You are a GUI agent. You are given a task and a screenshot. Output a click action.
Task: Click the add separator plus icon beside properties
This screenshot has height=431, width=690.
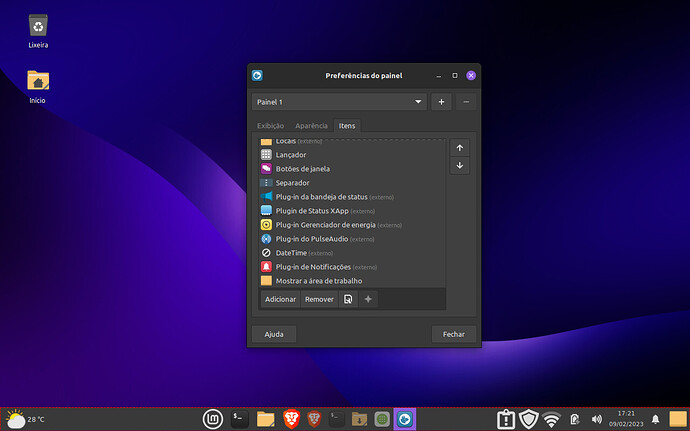tap(368, 299)
